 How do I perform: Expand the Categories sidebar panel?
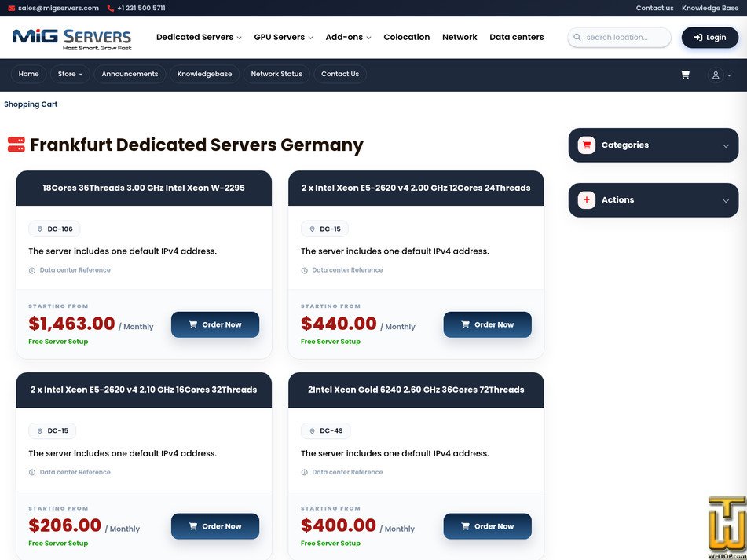pos(654,145)
